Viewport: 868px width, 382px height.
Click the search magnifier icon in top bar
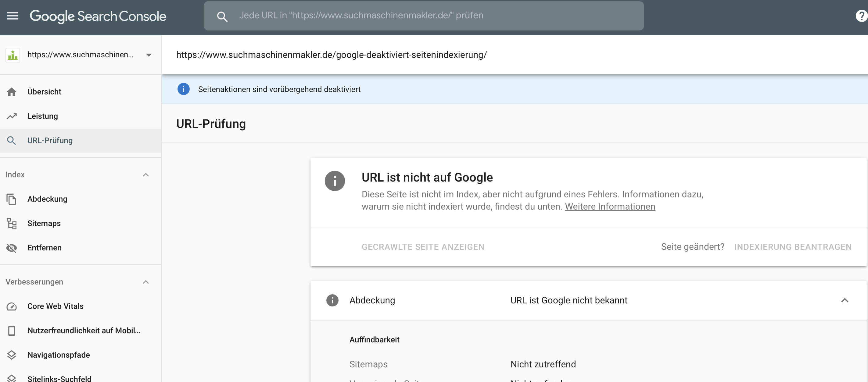222,16
